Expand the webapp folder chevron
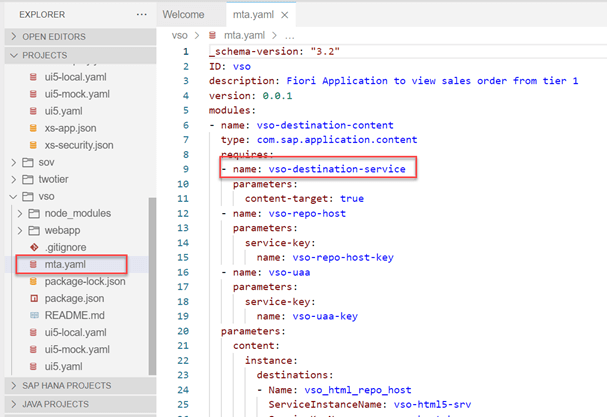Image resolution: width=607 pixels, height=417 pixels. click(20, 230)
